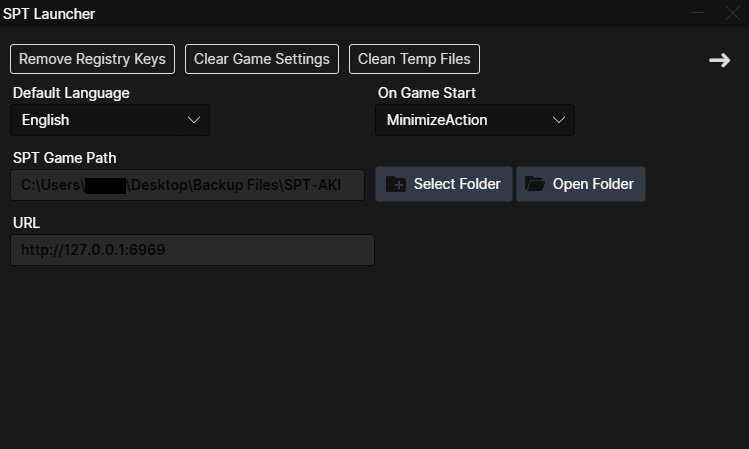The image size is (749, 449).
Task: Click the open-folder icon on Open Folder
Action: point(535,184)
